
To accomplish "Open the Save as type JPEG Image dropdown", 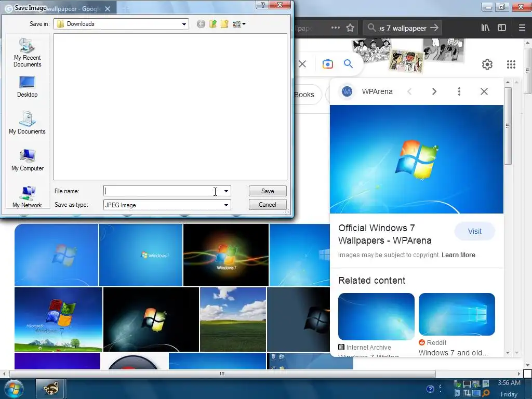I will point(227,205).
